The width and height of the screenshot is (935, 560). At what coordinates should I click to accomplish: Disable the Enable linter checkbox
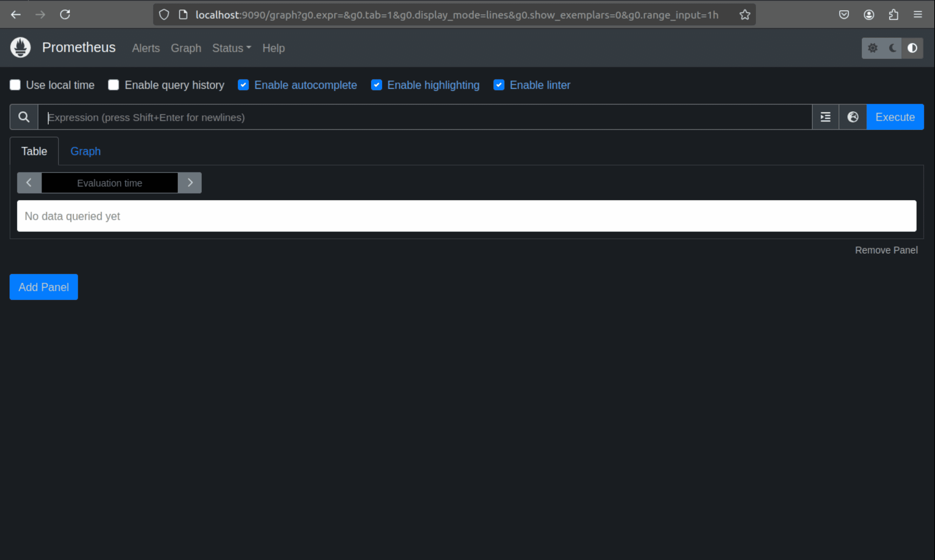pos(499,85)
